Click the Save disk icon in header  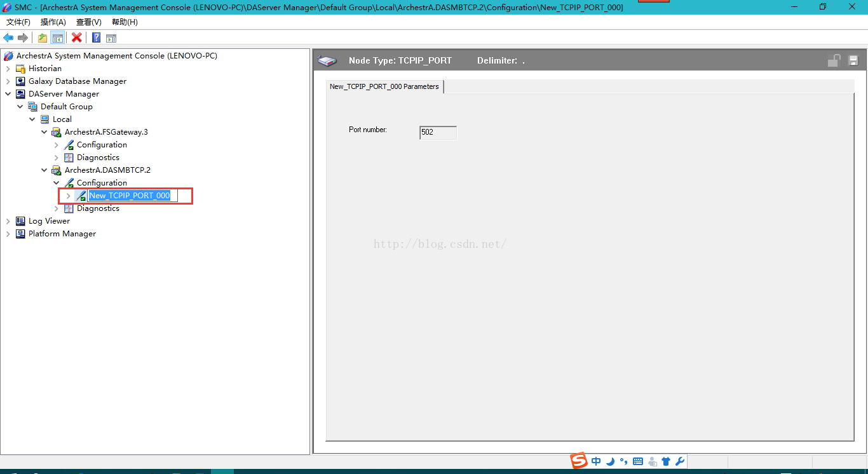[x=853, y=61]
